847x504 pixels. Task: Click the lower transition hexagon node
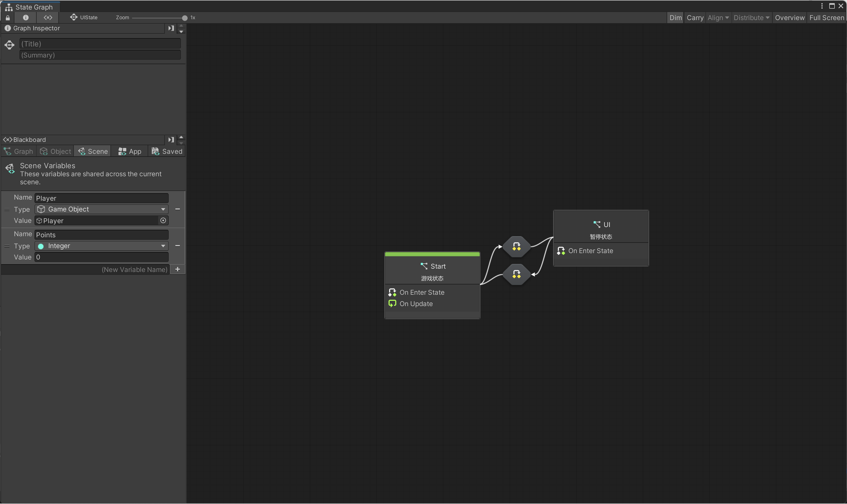[x=516, y=274]
